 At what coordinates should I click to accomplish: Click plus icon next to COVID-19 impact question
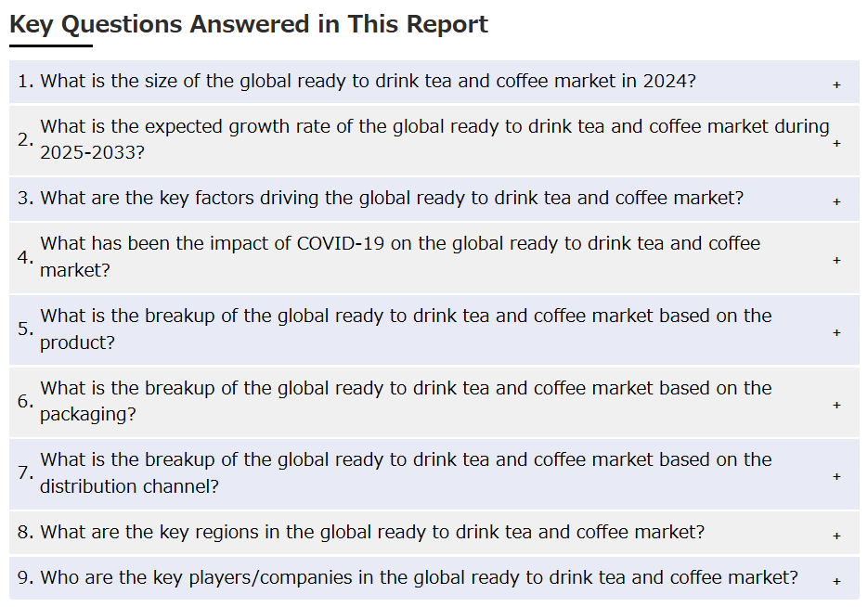tap(836, 260)
